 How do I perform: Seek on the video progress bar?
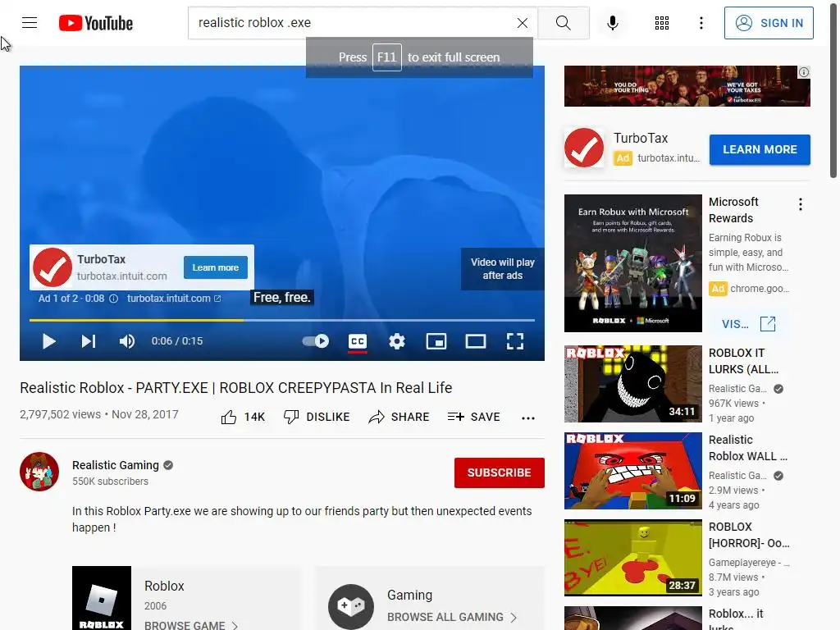click(282, 320)
